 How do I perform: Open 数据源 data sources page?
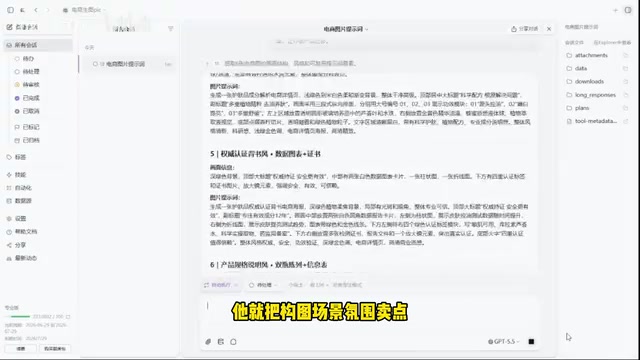(23, 201)
